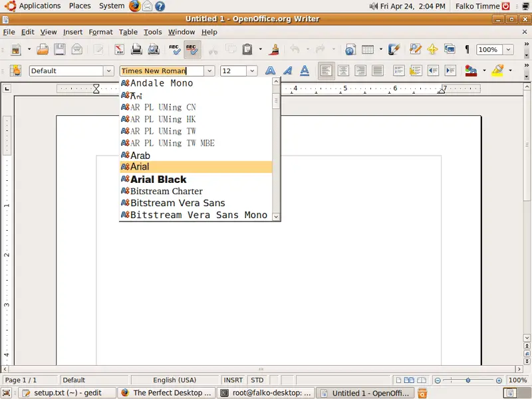Choose Arial Black from the font list
The height and width of the screenshot is (399, 532).
click(x=196, y=179)
